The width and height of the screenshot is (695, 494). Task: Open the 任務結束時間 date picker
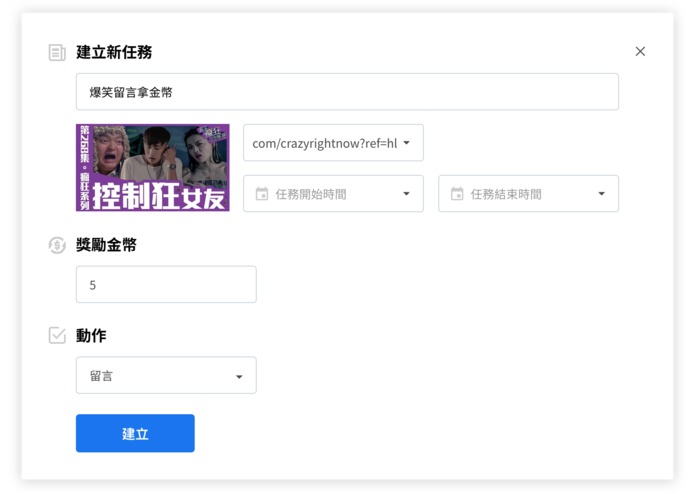528,194
